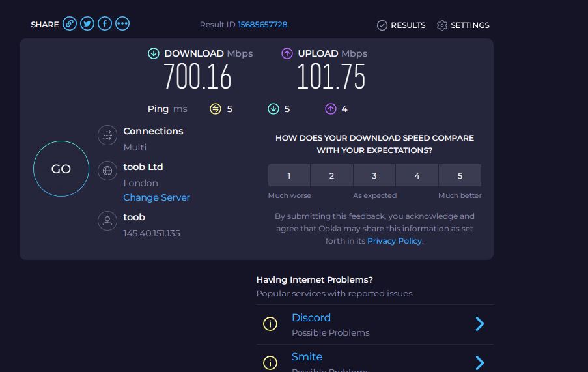The width and height of the screenshot is (588, 372).
Task: Click the purple upload latency icon
Action: pyautogui.click(x=330, y=109)
